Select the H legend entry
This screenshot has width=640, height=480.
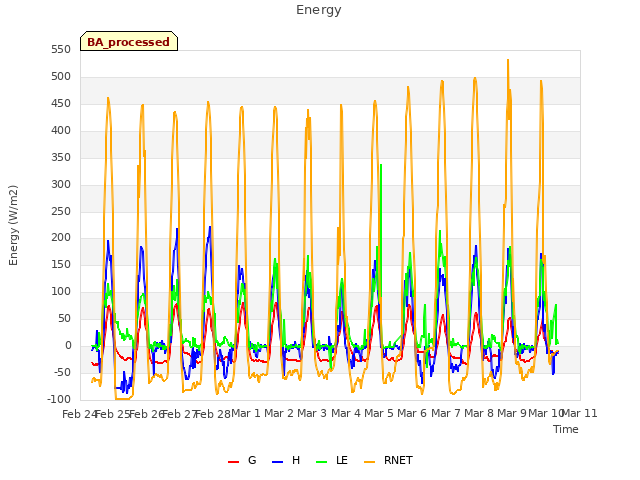pyautogui.click(x=286, y=461)
